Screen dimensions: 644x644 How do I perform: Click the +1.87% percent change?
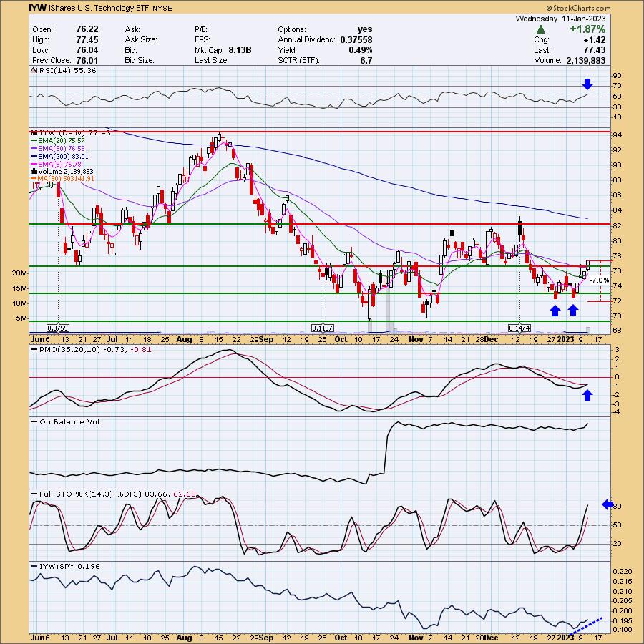click(x=587, y=29)
